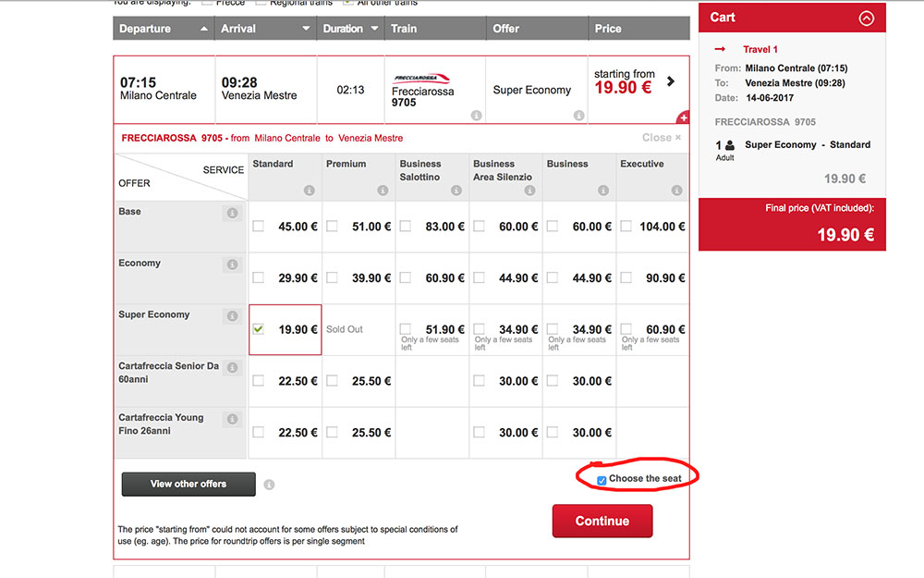Tick Cartafreccia Senior Standard 22.50 € checkbox
The height and width of the screenshot is (578, 924).
tap(258, 380)
